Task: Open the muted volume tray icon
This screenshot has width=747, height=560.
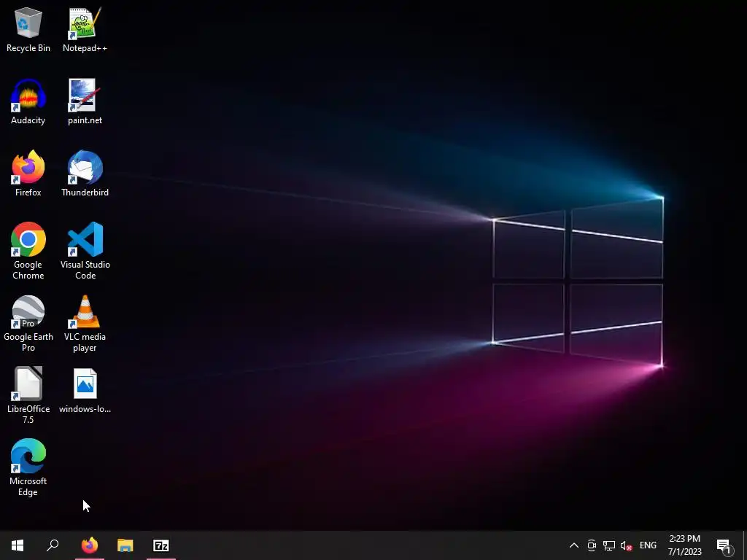Action: [626, 545]
